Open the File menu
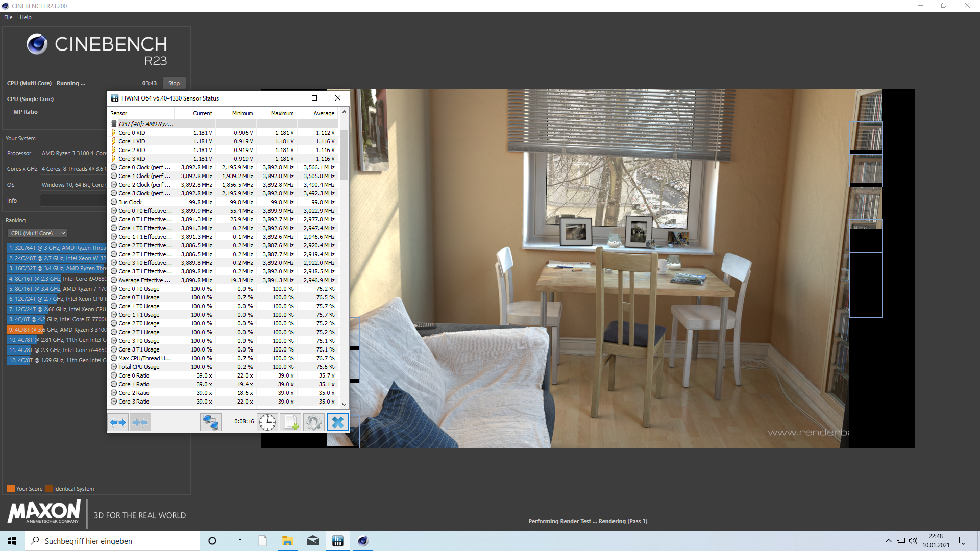 coord(8,17)
